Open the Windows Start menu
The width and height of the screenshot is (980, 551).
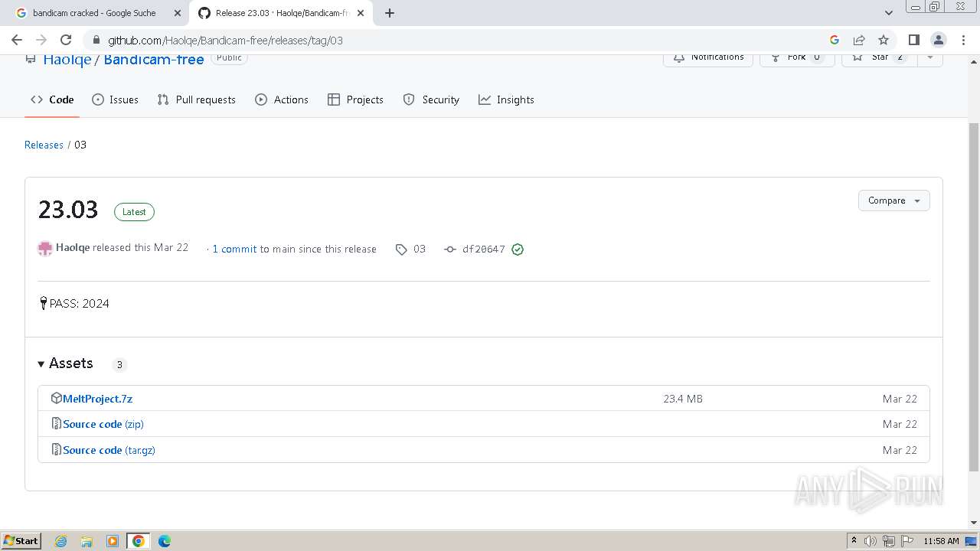point(21,540)
